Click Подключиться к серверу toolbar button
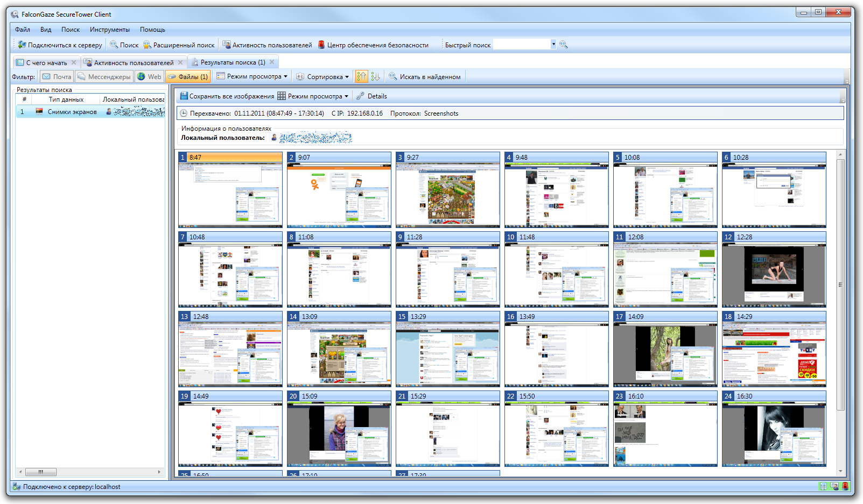The height and width of the screenshot is (504, 863). (x=59, y=45)
